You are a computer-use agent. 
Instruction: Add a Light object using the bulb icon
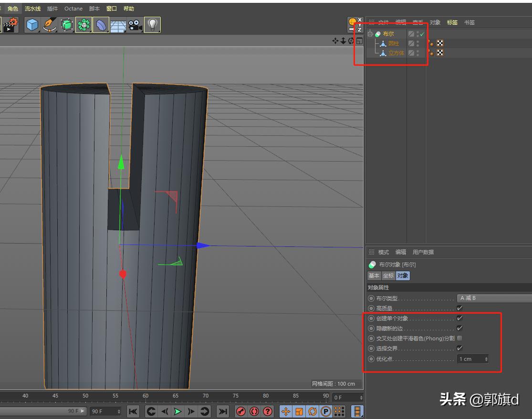[x=152, y=25]
